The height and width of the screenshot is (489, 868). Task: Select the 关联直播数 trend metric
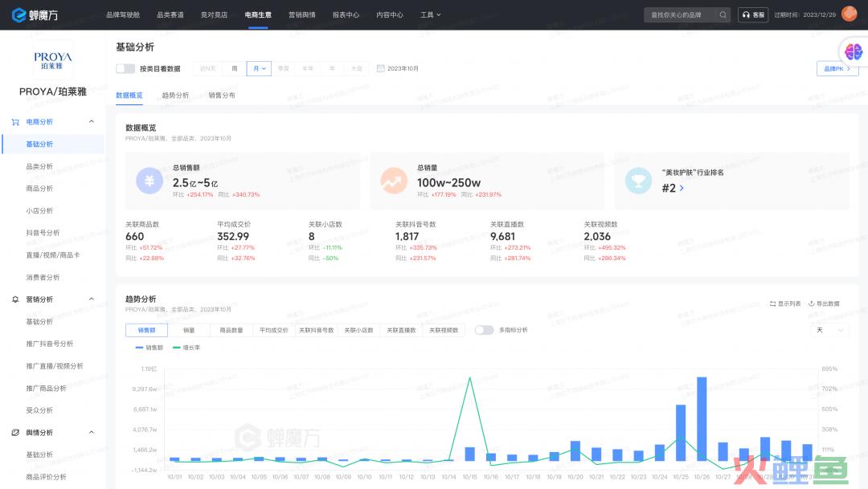click(401, 330)
